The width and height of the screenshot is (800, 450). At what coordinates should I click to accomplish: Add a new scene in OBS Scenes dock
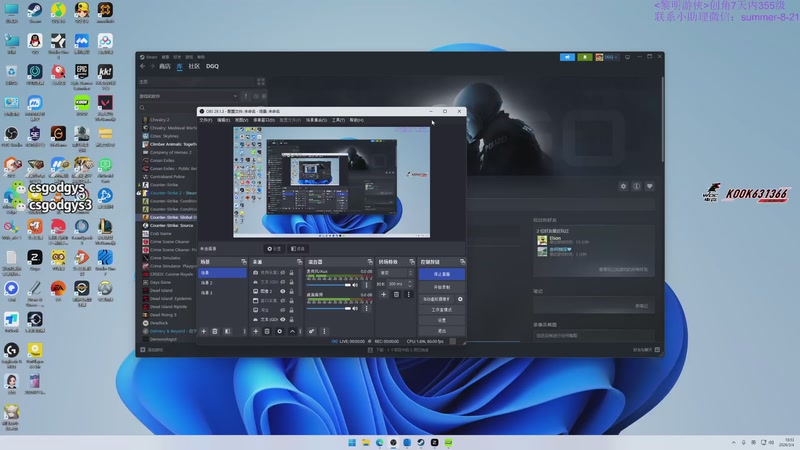point(204,332)
